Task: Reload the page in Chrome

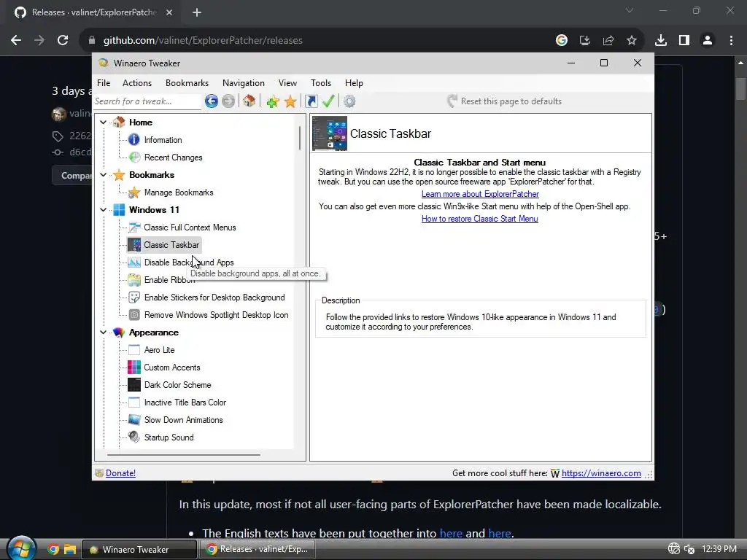Action: click(63, 41)
